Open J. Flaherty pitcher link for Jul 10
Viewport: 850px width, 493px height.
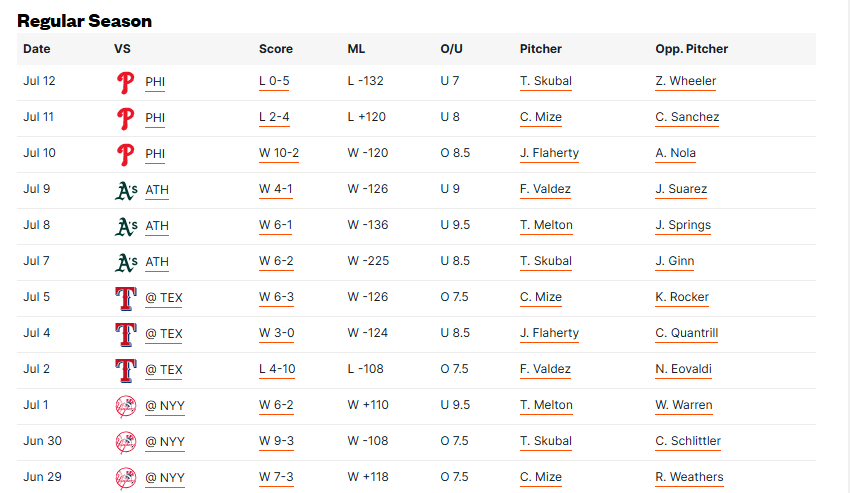550,153
